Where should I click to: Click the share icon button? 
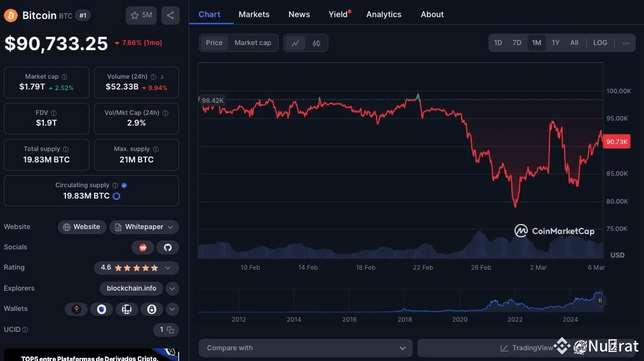click(x=170, y=16)
